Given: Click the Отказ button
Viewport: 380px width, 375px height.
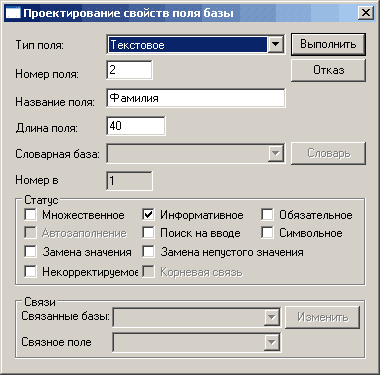Looking at the screenshot, I should [328, 70].
